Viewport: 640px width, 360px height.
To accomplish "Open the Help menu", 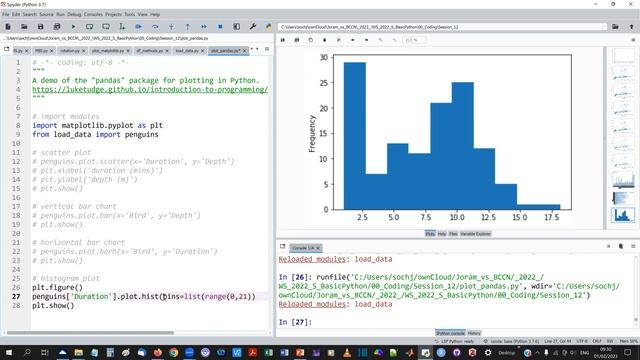I will pos(155,14).
